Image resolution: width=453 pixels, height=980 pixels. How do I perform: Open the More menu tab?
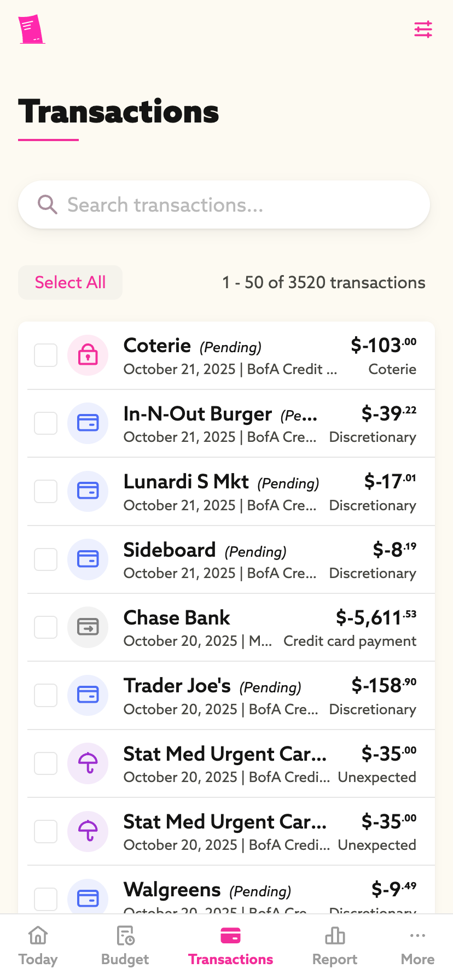coord(417,946)
